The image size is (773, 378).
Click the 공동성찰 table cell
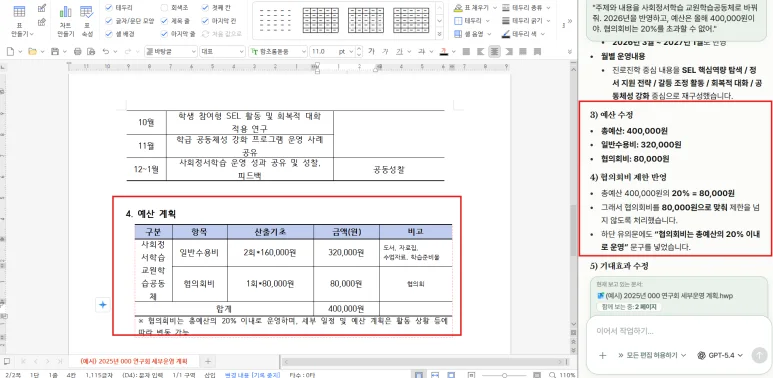pyautogui.click(x=388, y=170)
